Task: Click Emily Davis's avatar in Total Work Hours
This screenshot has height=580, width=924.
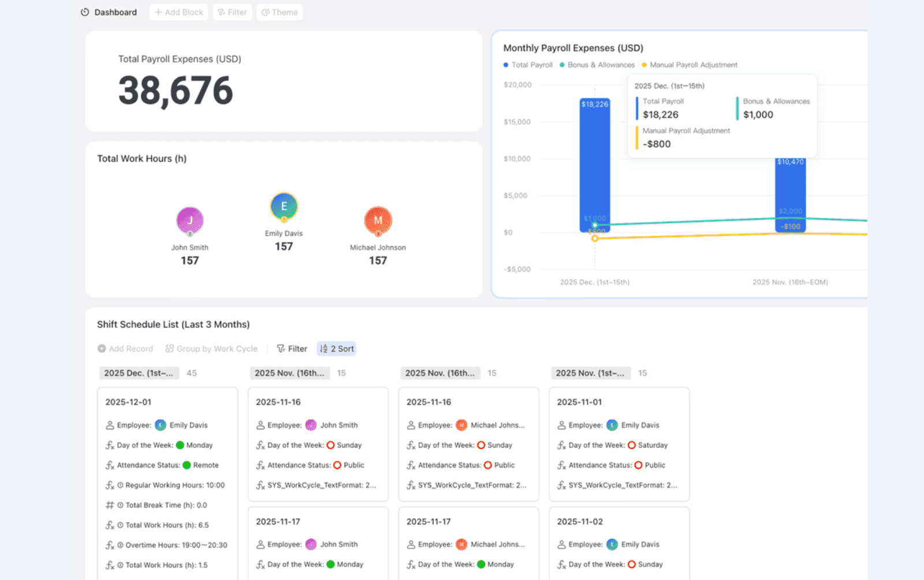Action: click(283, 206)
